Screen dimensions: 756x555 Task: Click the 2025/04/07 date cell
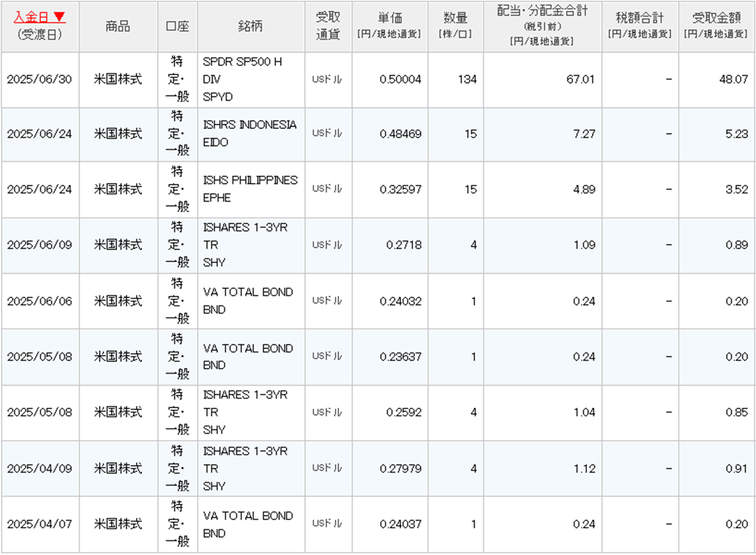[x=39, y=524]
